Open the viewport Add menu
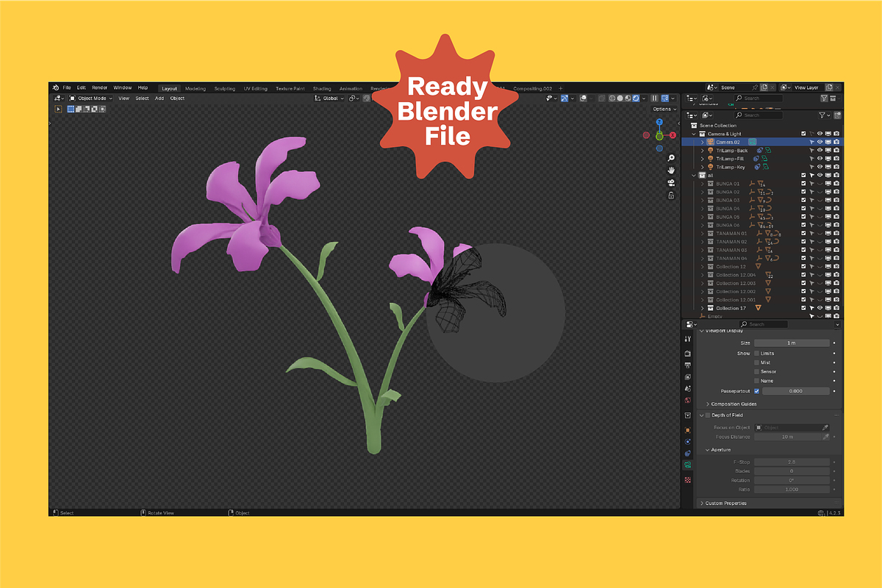Screen dimensions: 882x588 (159, 98)
